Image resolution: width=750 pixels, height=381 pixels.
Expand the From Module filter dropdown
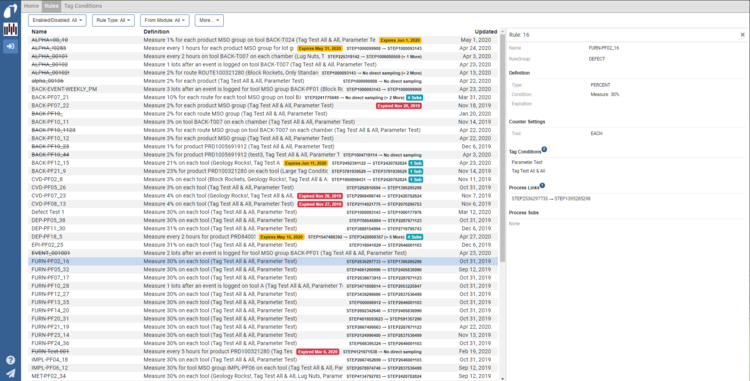[x=165, y=21]
